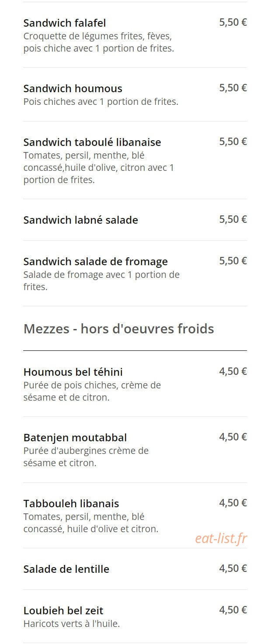This screenshot has width=271, height=644.
Task: Click the price of Salade de lentille
Action: [233, 568]
